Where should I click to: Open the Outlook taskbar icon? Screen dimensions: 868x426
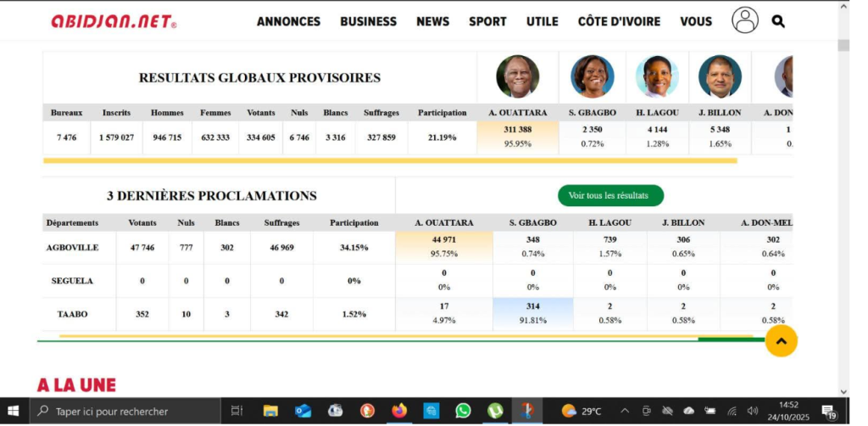pyautogui.click(x=303, y=411)
